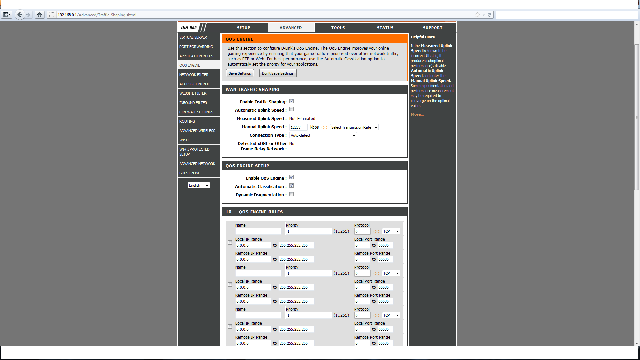Select QoS Engine in the sidebar
640x360 pixels.
199,65
